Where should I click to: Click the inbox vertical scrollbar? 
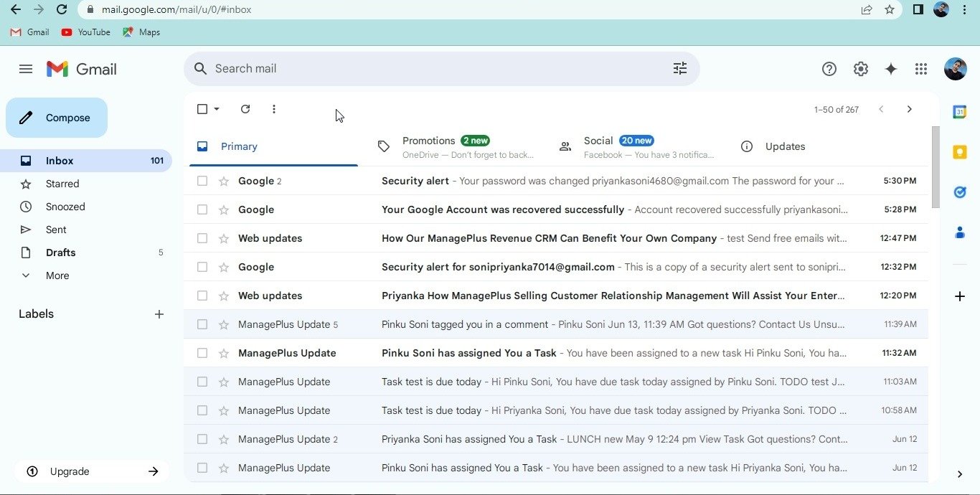936,167
